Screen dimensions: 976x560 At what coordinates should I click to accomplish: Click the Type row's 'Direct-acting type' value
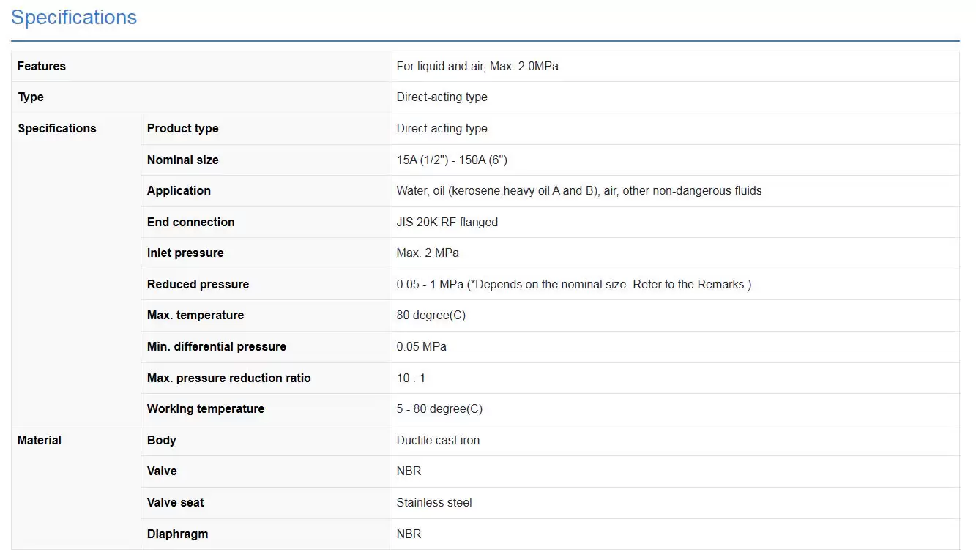pos(442,97)
